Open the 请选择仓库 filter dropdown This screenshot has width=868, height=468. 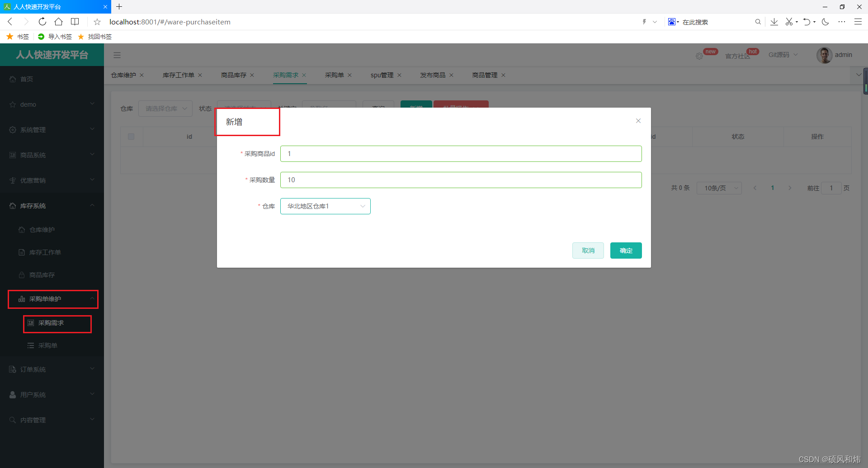[165, 109]
